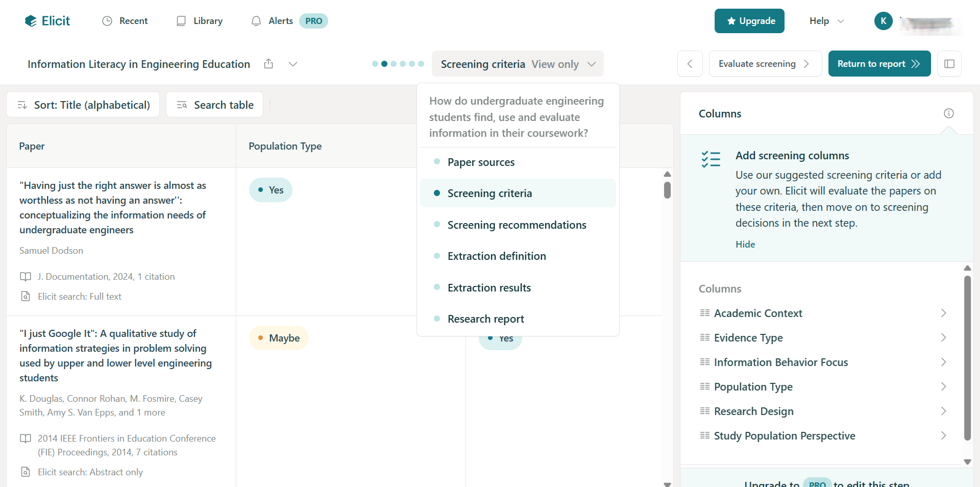Open the Screening criteria View only dropdown
Image resolution: width=980 pixels, height=487 pixels.
pyautogui.click(x=518, y=64)
